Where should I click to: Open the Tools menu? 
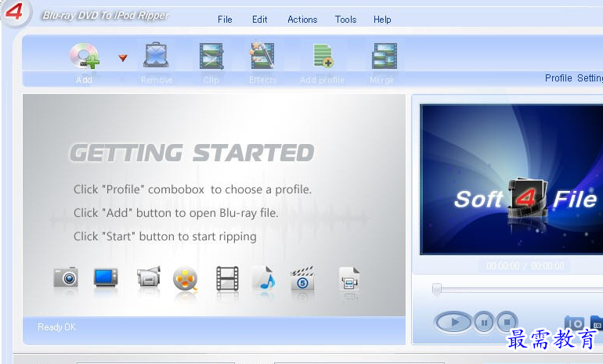point(345,20)
